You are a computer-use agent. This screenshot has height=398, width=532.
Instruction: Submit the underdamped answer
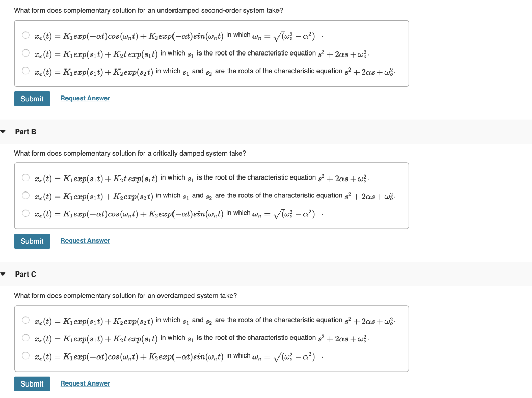[x=32, y=98]
